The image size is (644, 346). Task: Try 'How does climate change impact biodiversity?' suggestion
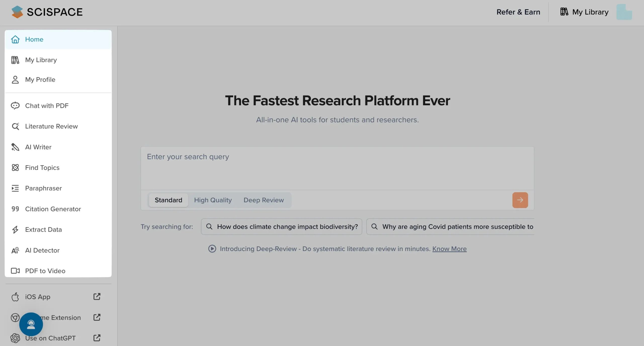click(x=281, y=227)
